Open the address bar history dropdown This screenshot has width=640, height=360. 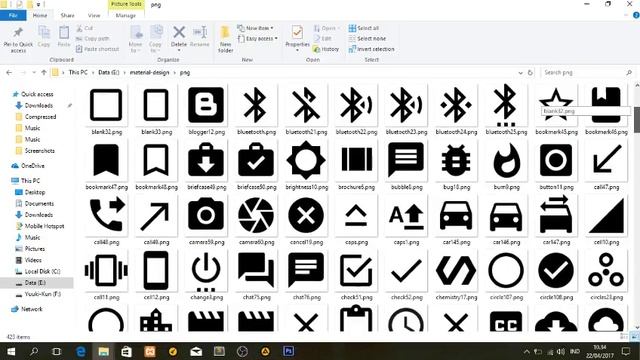pyautogui.click(x=520, y=73)
